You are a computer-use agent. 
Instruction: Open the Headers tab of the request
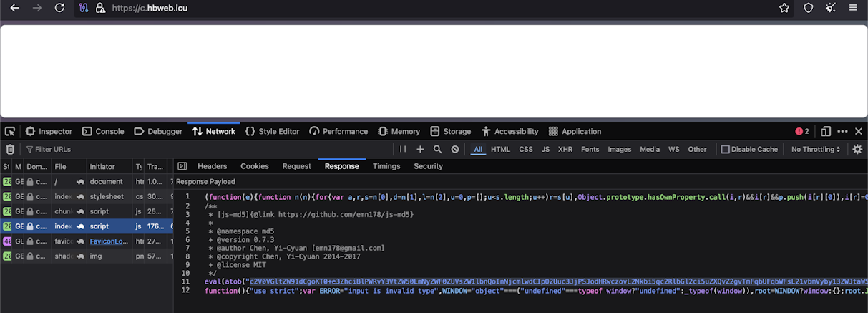(x=212, y=166)
